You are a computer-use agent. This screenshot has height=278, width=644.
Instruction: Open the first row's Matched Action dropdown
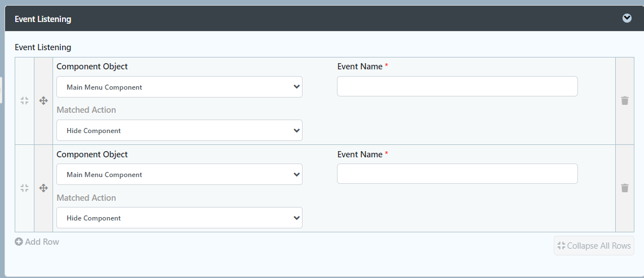coord(179,131)
